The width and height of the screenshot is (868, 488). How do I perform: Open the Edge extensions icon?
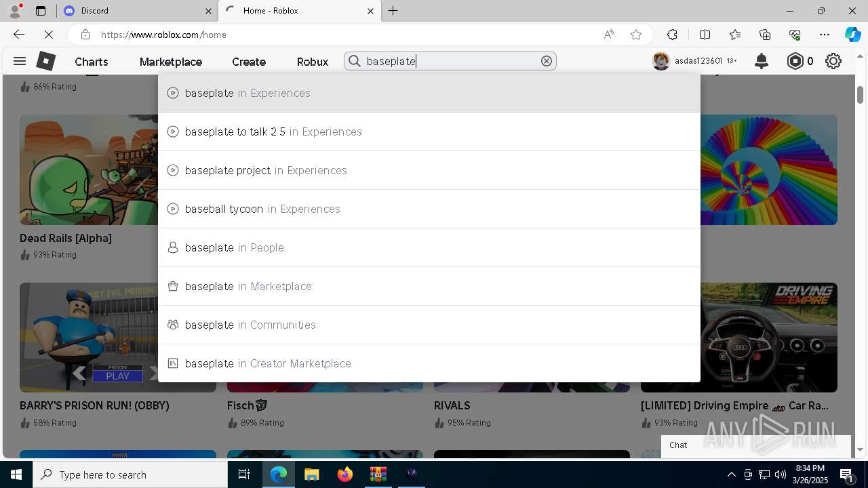tap(672, 35)
